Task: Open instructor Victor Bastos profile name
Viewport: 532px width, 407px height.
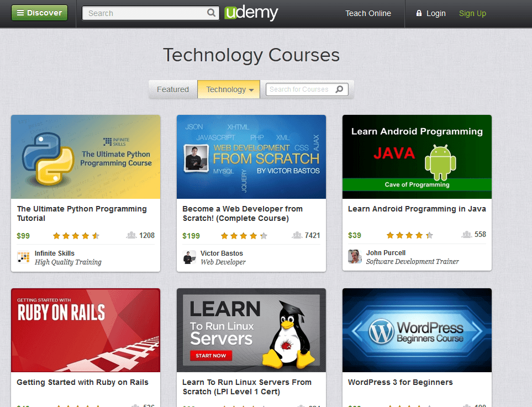Action: tap(222, 253)
